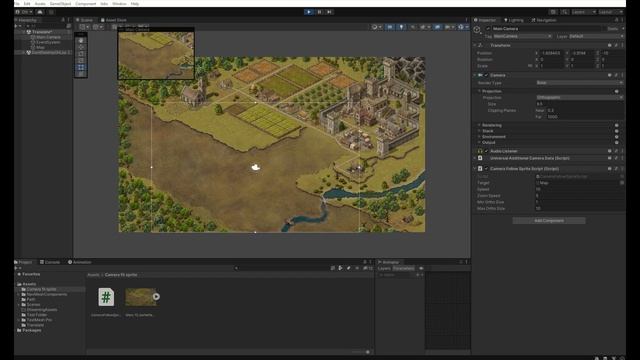The image size is (640, 360).
Task: Open Transform component more-options menu
Action: 622,45
